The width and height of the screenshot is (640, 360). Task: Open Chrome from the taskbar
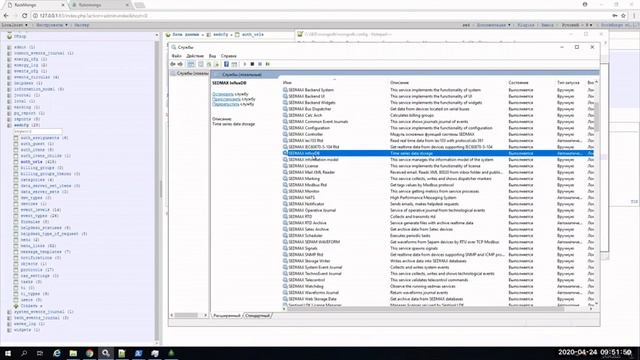(89, 353)
